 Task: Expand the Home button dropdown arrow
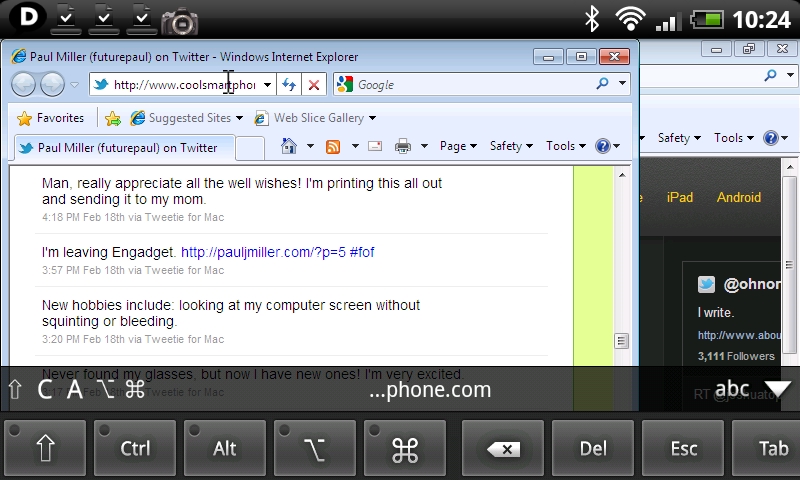(x=310, y=146)
